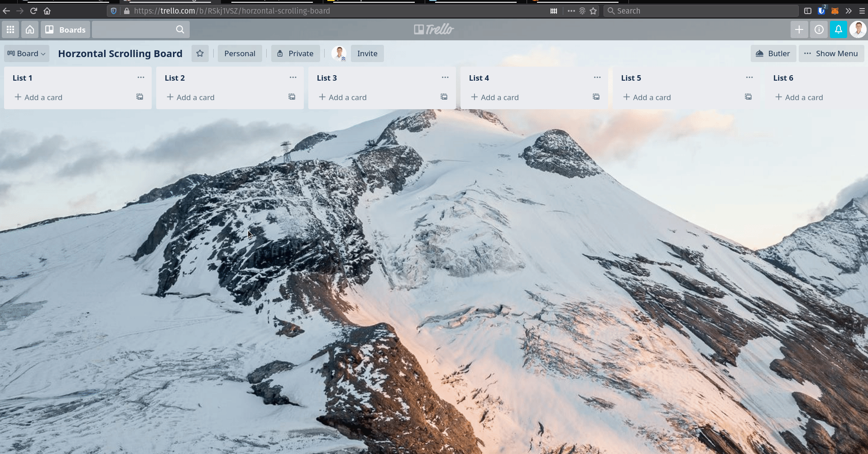Viewport: 868px width, 454px height.
Task: Open the notifications bell
Action: pyautogui.click(x=839, y=29)
